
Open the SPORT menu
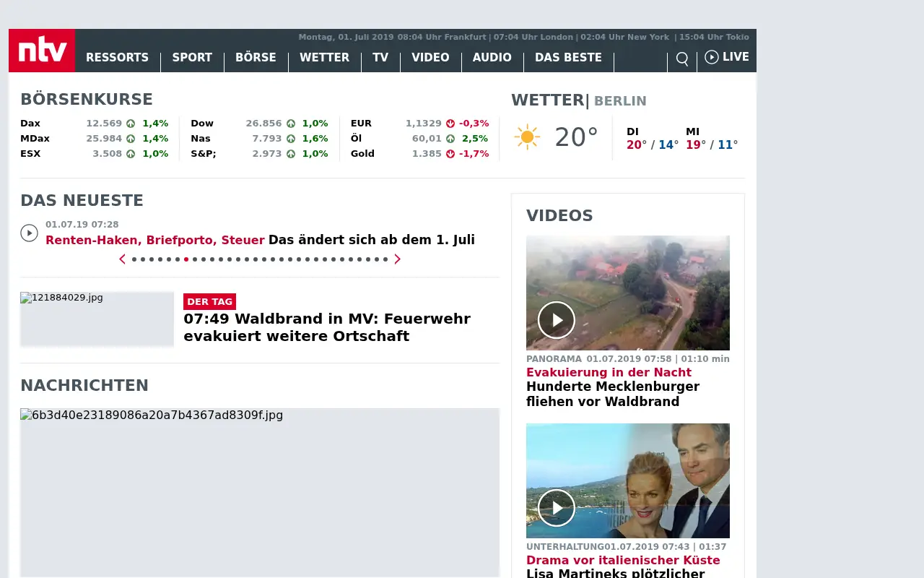coord(192,58)
